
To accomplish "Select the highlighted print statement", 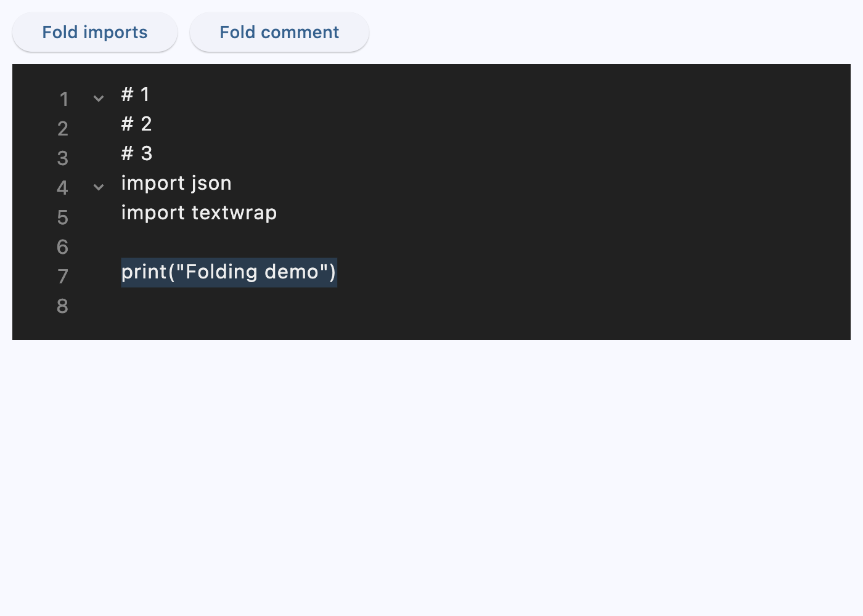I will click(x=228, y=272).
